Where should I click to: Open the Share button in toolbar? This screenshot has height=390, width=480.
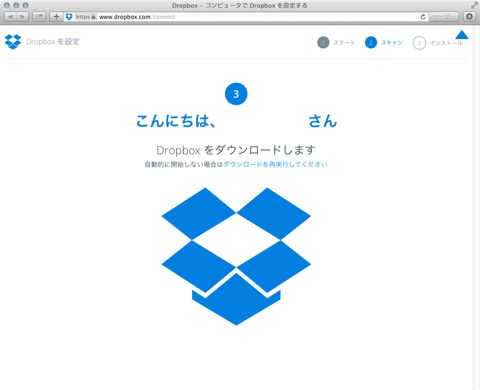(39, 16)
